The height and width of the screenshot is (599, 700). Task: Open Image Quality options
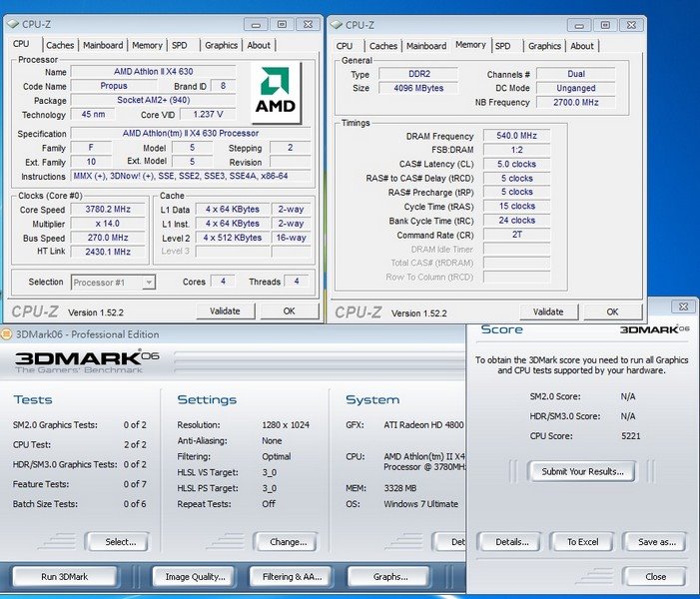[195, 577]
